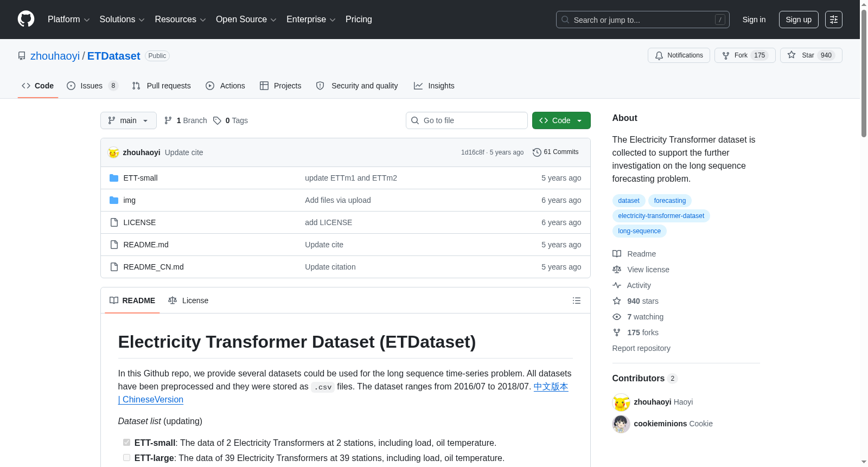Toggle the ETT-small checklist checkbox
Screen dimensions: 868x467
tap(126, 443)
